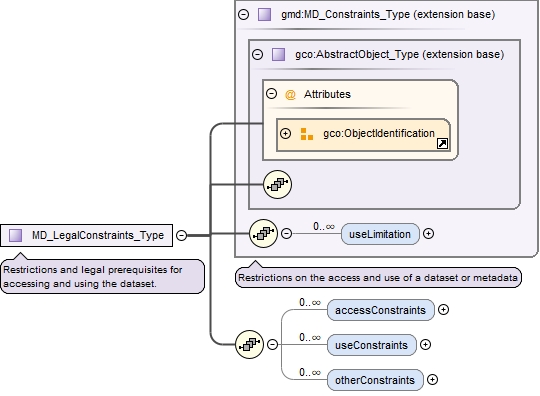Click the 'Restrictions and legal prerequisites' annotation
Screen dimensions: 540x396
(x=103, y=277)
